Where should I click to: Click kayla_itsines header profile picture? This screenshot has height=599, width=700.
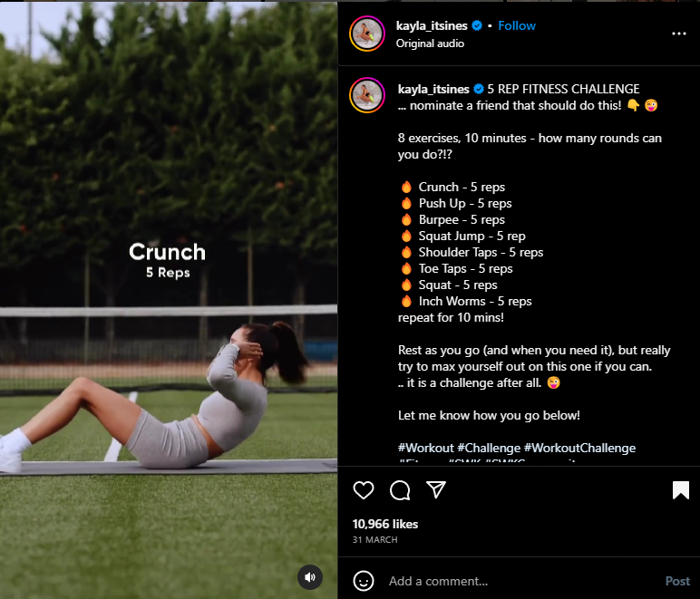[x=367, y=34]
